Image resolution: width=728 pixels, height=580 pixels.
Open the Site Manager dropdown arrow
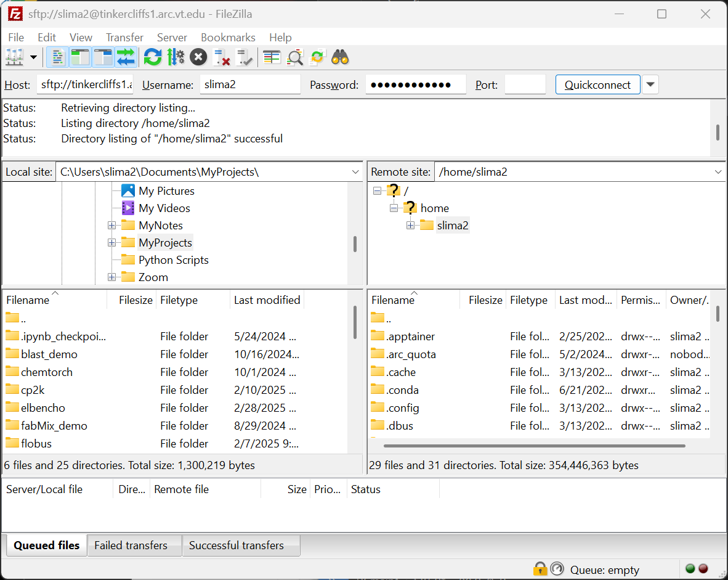click(33, 57)
